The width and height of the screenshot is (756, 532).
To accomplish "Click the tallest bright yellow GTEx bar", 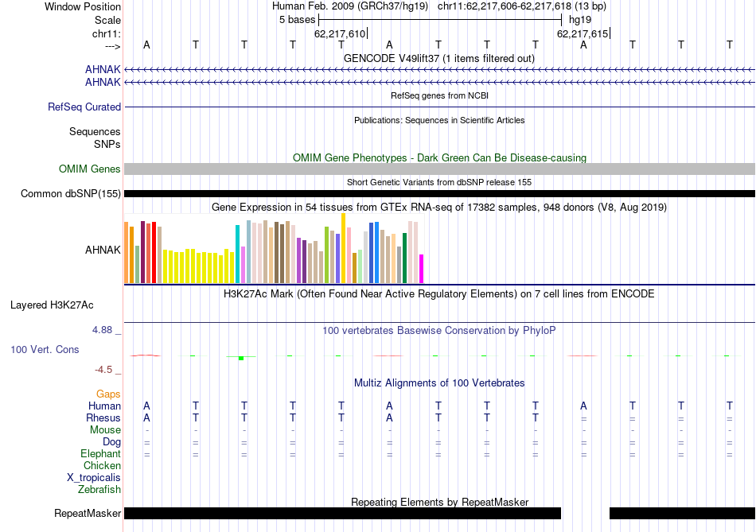I will click(x=343, y=248).
